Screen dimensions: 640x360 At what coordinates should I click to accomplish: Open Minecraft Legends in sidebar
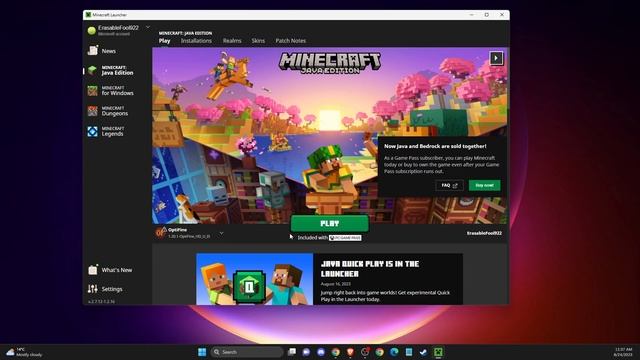[106, 131]
